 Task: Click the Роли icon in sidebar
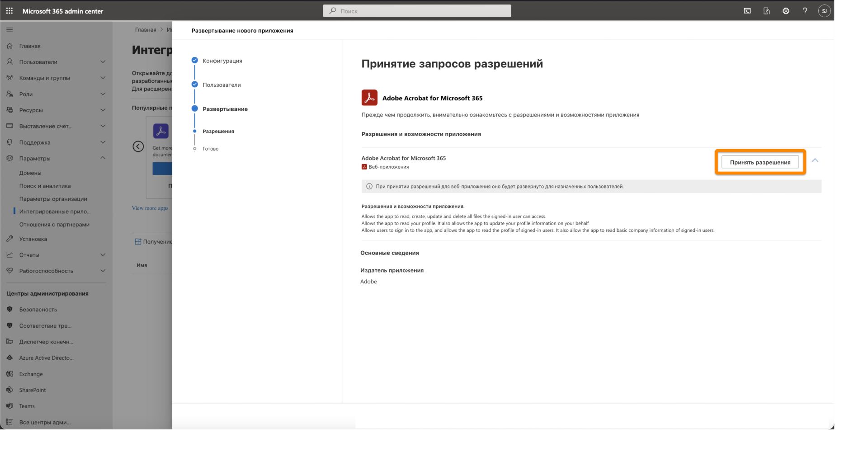pos(9,94)
